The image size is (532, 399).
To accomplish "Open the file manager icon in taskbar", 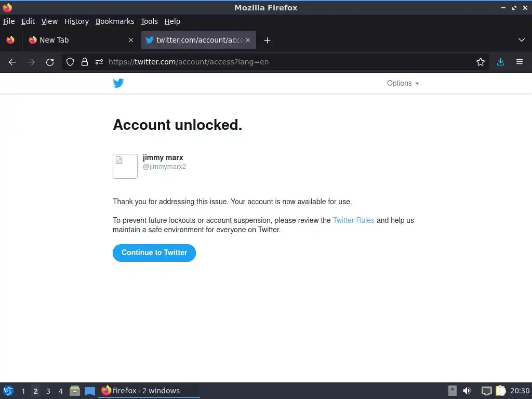I will click(75, 391).
